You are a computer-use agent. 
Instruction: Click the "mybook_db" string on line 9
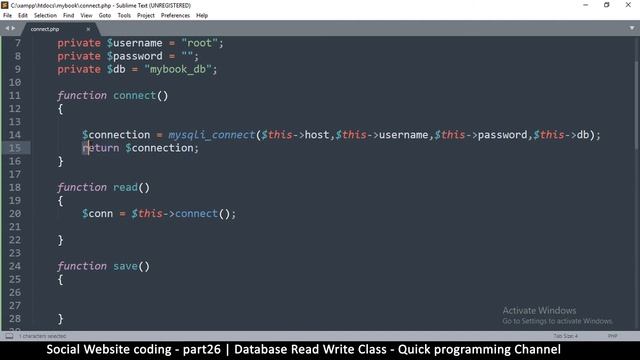[178, 69]
